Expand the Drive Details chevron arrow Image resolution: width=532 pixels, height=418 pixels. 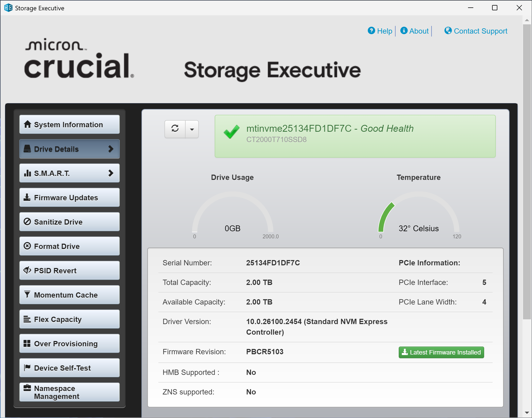click(111, 149)
